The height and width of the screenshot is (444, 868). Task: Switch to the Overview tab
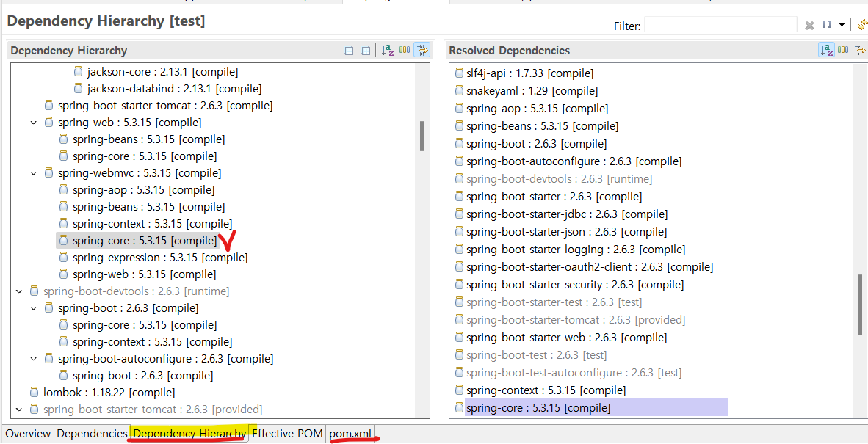click(28, 434)
